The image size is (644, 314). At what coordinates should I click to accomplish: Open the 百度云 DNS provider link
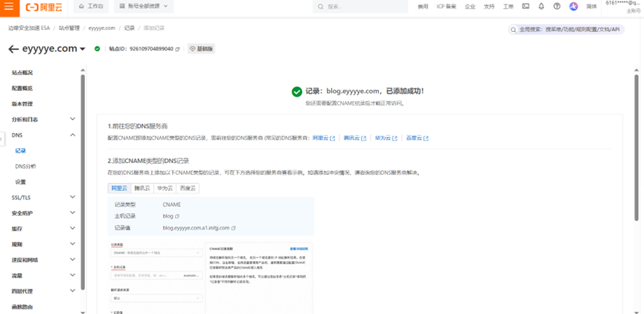[x=417, y=138]
